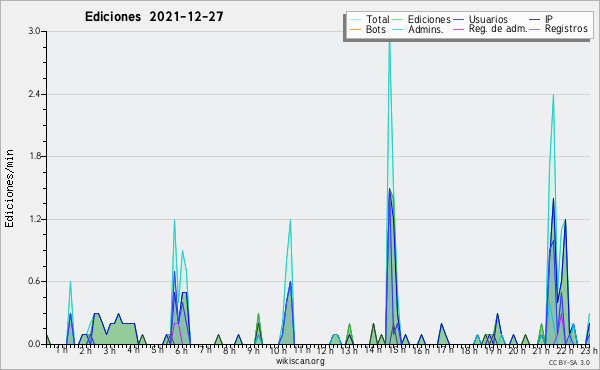600x370 pixels.
Task: Click the 'CC BY-SA 3.0' license text
Action: tap(569, 362)
